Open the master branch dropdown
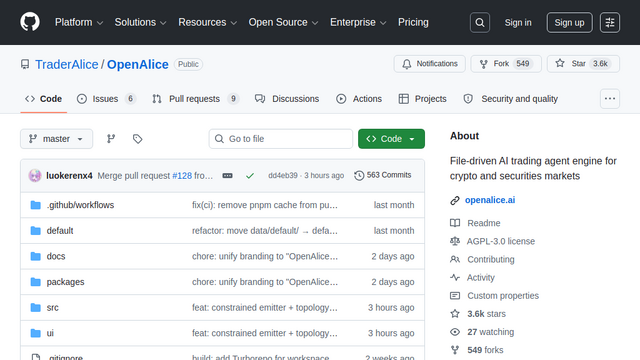The height and width of the screenshot is (360, 640). coord(56,139)
